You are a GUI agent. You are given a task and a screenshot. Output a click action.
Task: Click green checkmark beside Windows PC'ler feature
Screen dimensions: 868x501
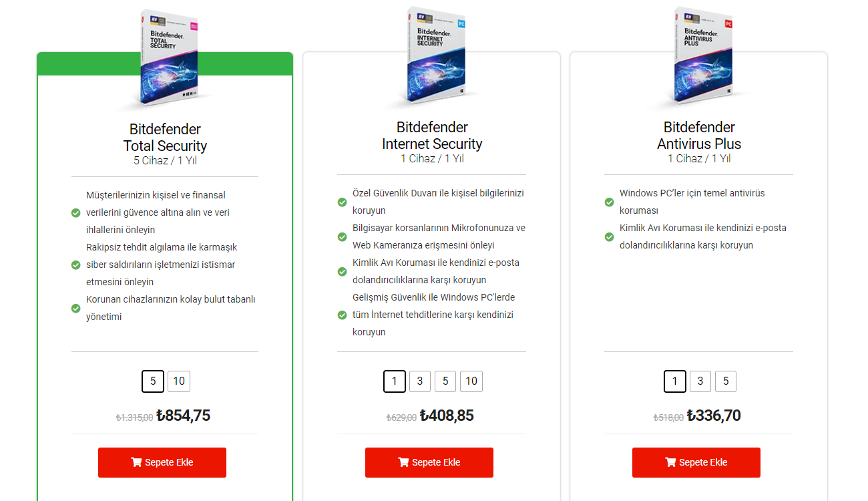pos(609,202)
